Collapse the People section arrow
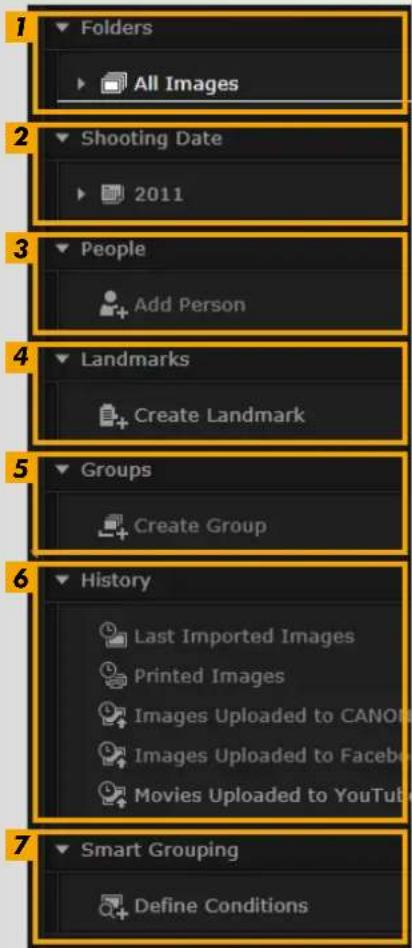This screenshot has width=412, height=948. coord(64,250)
